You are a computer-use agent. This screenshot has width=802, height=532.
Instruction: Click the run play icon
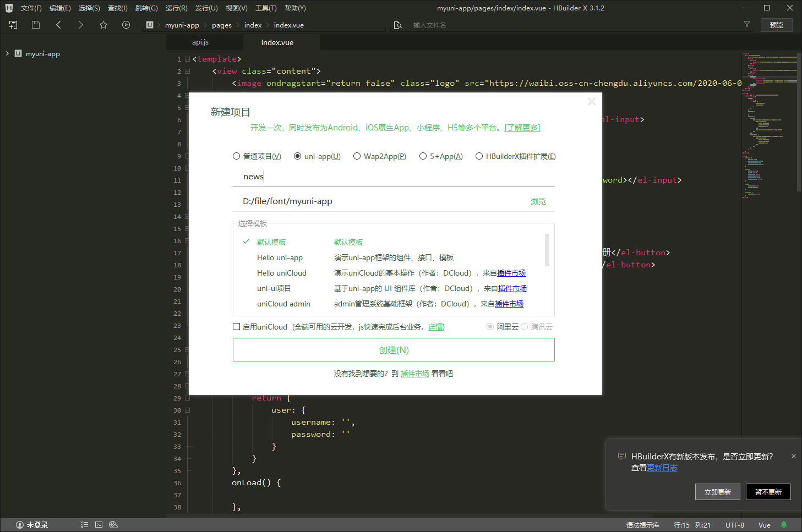[126, 25]
